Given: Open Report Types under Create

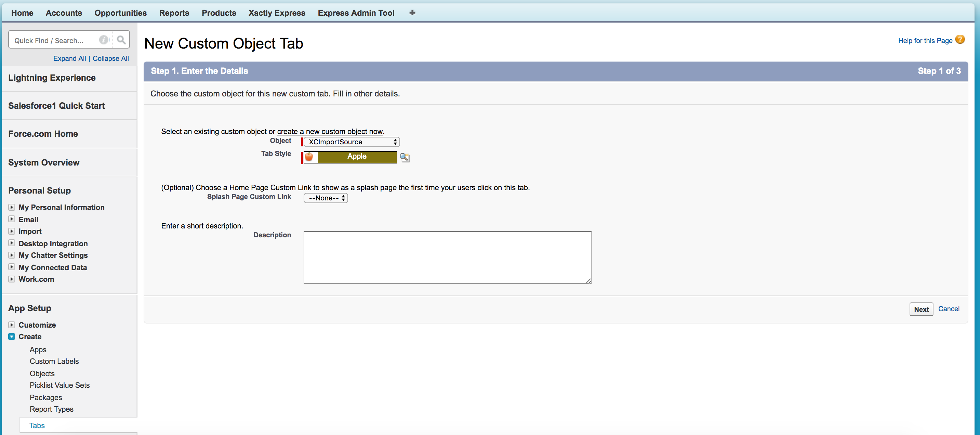Looking at the screenshot, I should click(52, 409).
